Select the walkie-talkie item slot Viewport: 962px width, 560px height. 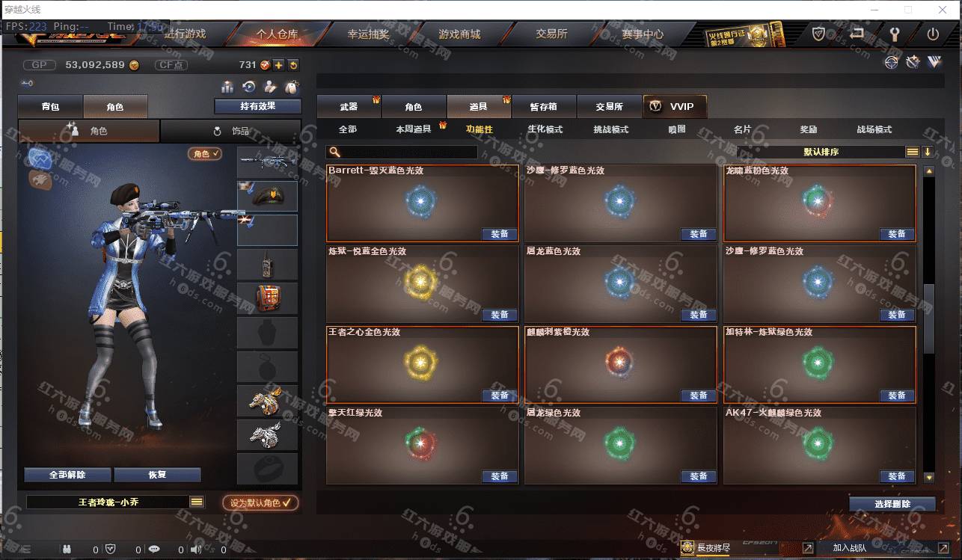pos(268,265)
